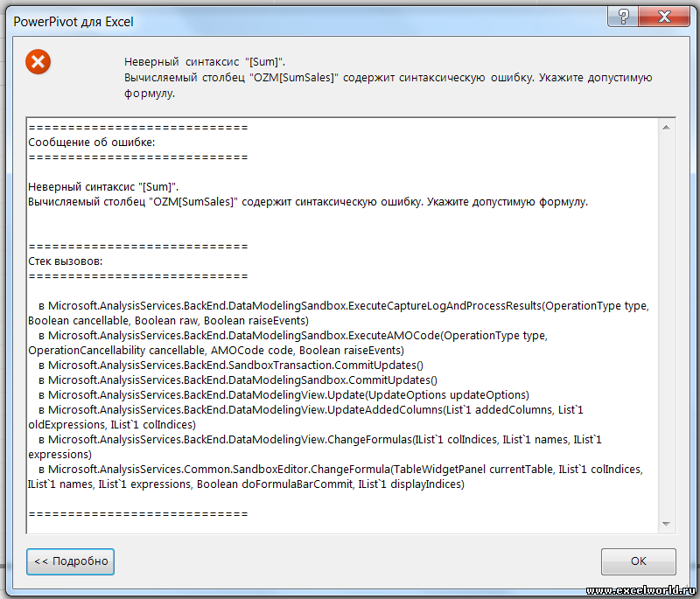This screenshot has height=599, width=700.
Task: Click the help question mark button
Action: [623, 17]
